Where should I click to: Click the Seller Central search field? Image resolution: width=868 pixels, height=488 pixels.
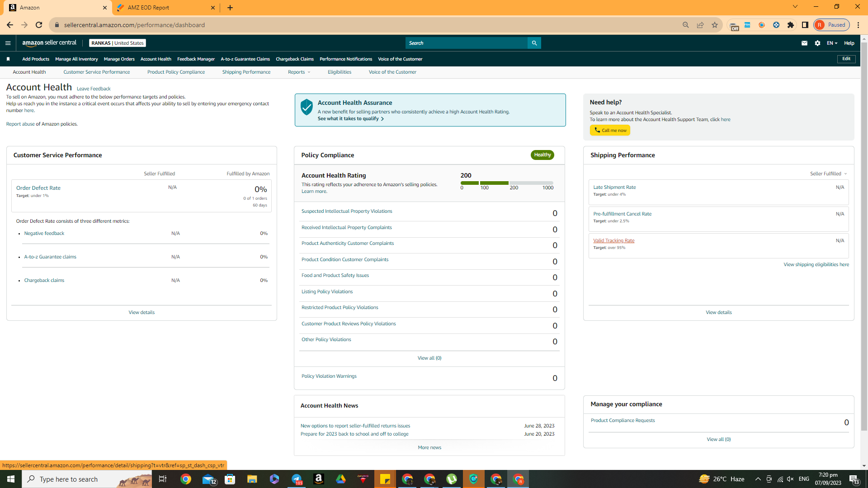tap(467, 43)
